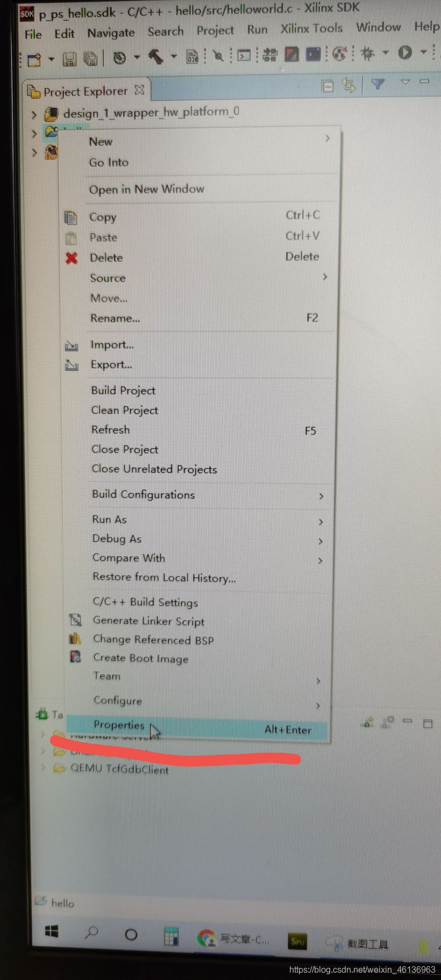441x980 pixels.
Task: Click the blue funnel filter icon
Action: (378, 84)
